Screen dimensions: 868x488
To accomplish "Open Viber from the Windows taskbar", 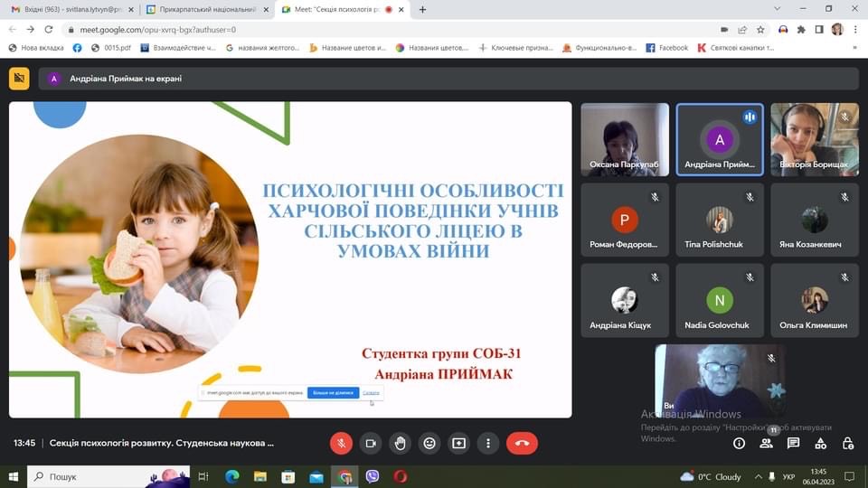I will click(x=372, y=476).
